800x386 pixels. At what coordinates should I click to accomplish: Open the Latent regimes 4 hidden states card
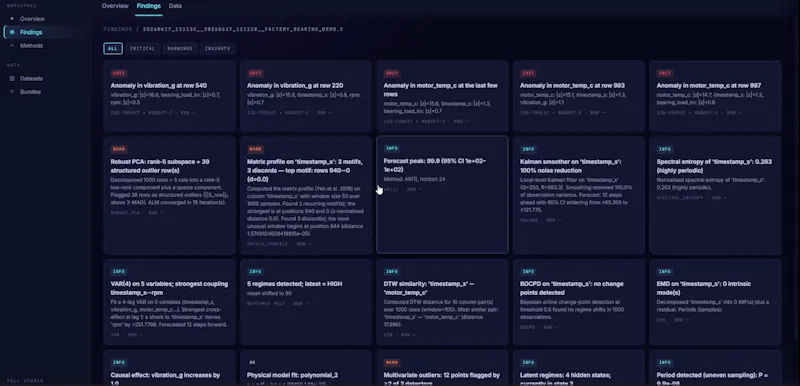tap(579, 368)
